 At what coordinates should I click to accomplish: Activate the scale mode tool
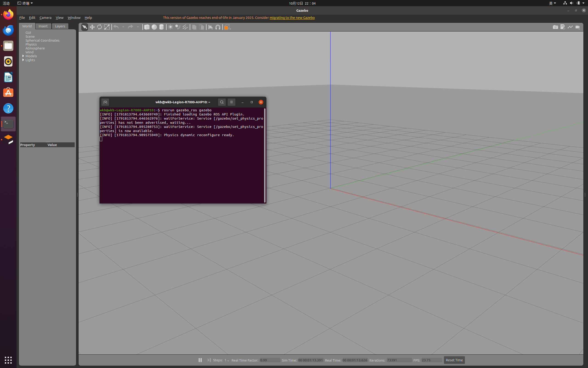pos(107,27)
